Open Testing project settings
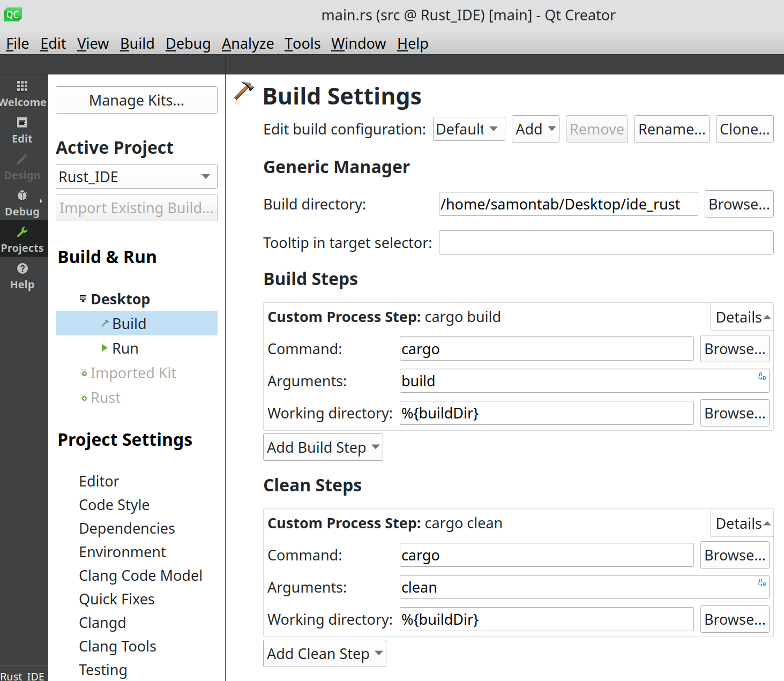 (103, 670)
